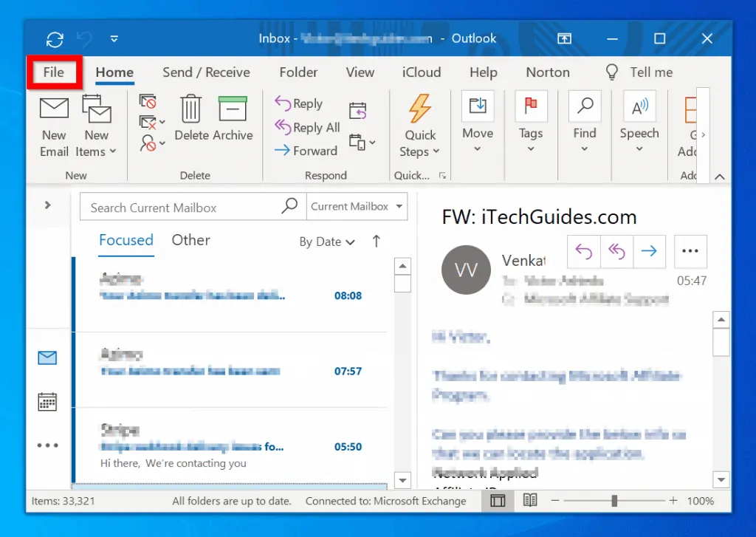Switch to the Other inbox view
Image resolution: width=756 pixels, height=537 pixels.
pos(190,240)
